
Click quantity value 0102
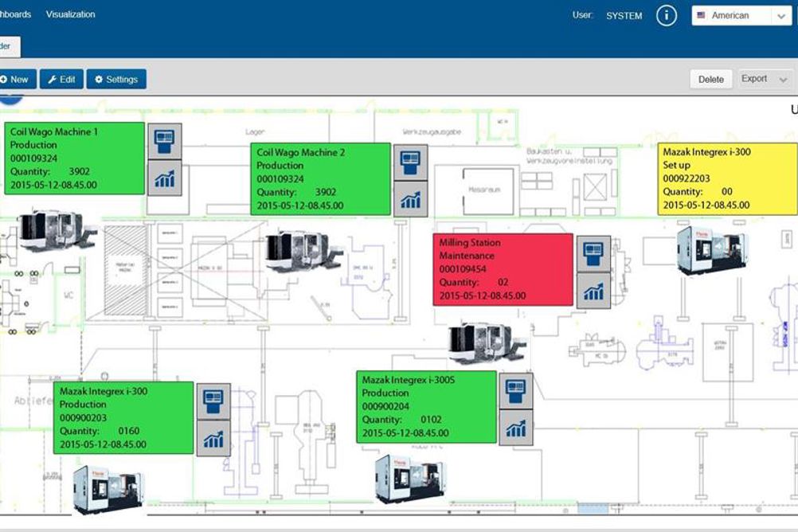click(431, 420)
